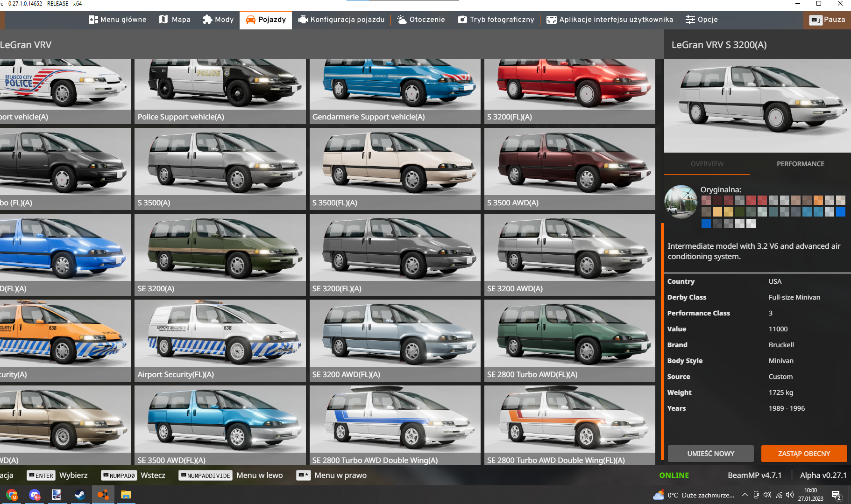Select the maroon S 3500 AWD(A) van
851x504 pixels.
click(x=570, y=169)
